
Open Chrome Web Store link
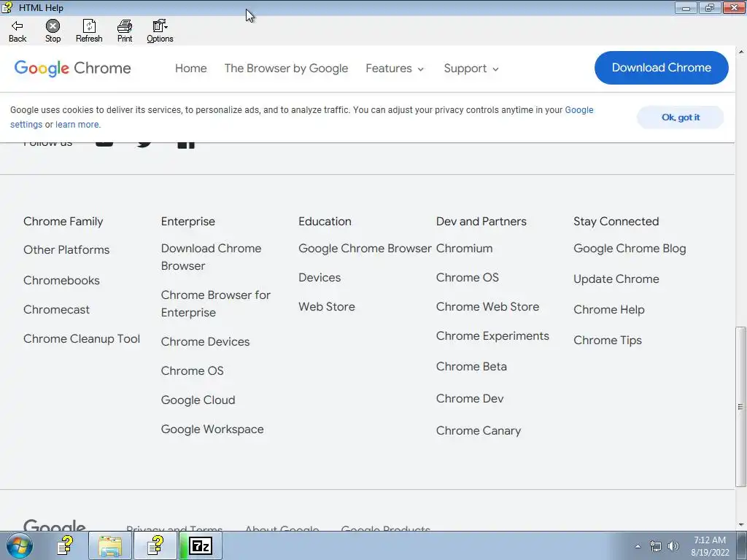(x=487, y=307)
